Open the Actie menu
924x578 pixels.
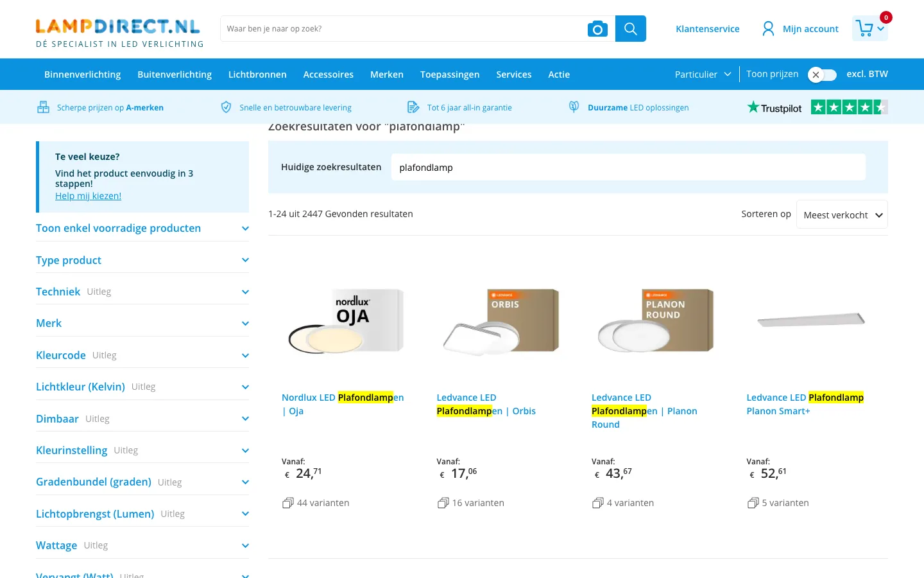[559, 74]
